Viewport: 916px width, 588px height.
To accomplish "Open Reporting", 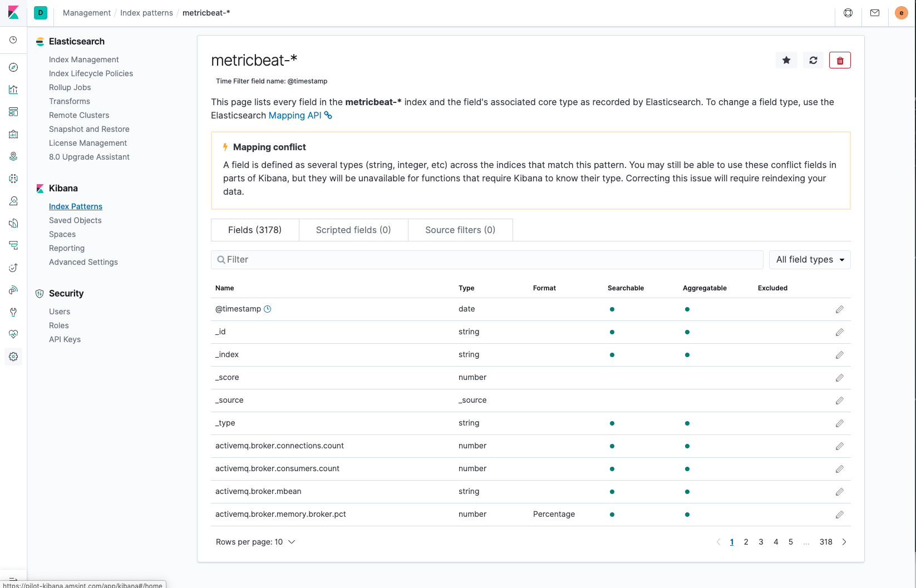I will pyautogui.click(x=67, y=248).
